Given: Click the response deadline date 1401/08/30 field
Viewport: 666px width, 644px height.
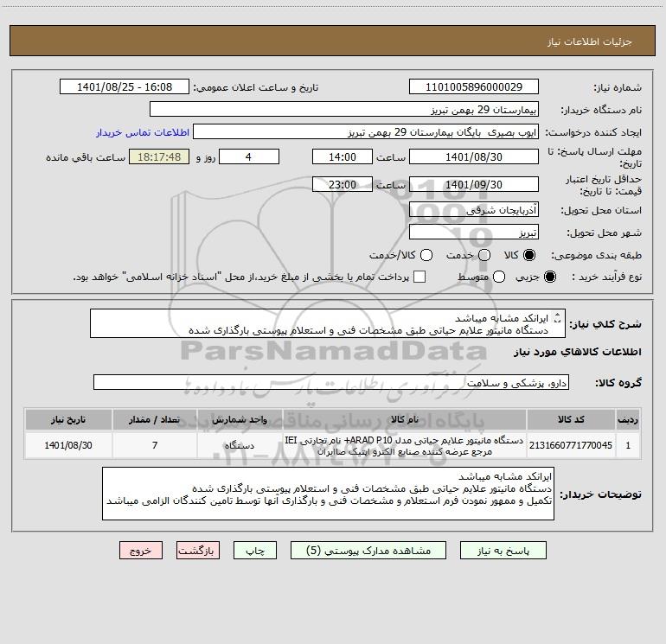Looking at the screenshot, I should coord(474,156).
